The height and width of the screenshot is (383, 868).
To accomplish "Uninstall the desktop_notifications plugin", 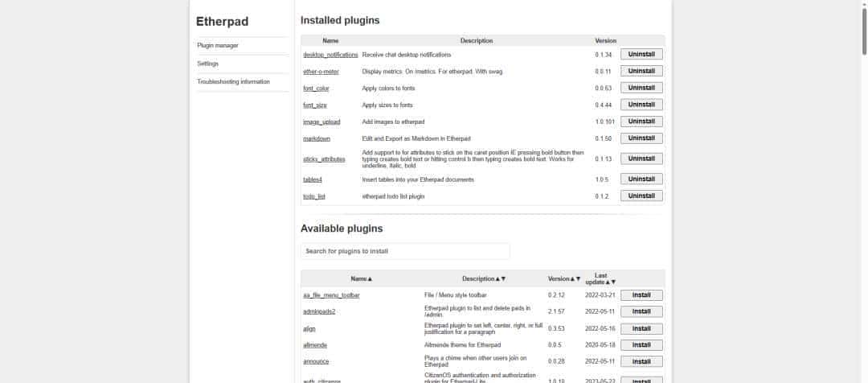I will coord(641,55).
